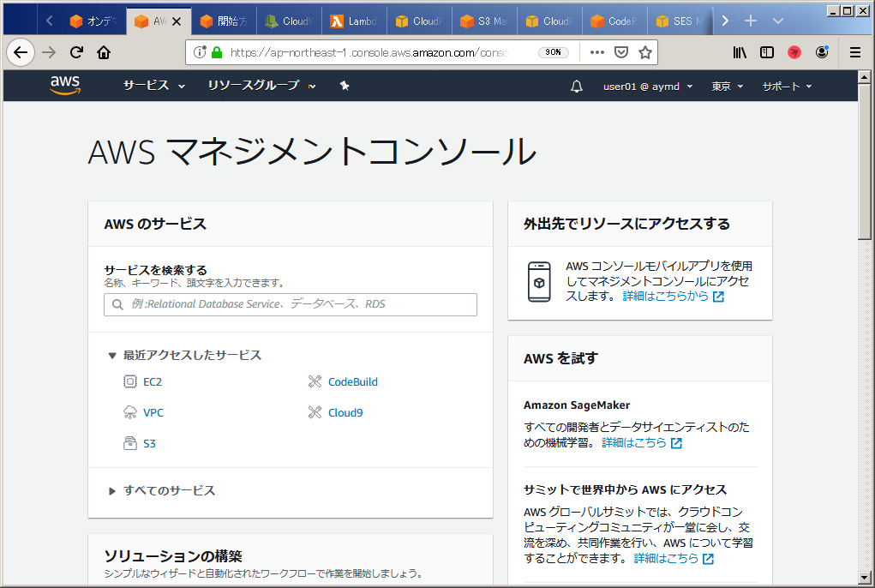Bookmark this page with the star icon
This screenshot has height=588, width=875.
(645, 52)
